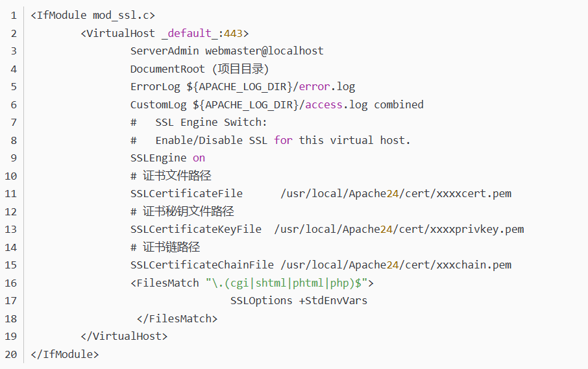Click comment "# 证书文件路径"
The image size is (588, 369).
(x=171, y=176)
